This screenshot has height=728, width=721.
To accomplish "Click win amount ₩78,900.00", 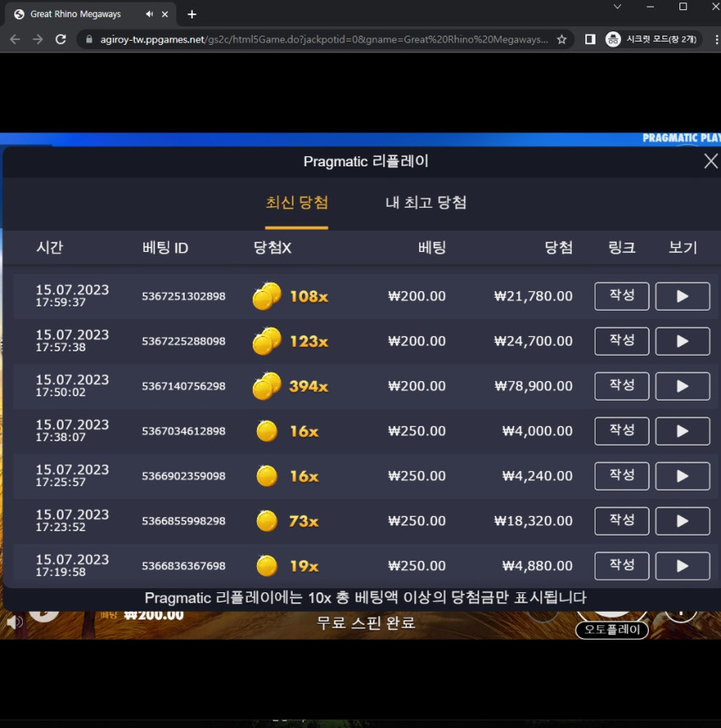I will click(534, 386).
